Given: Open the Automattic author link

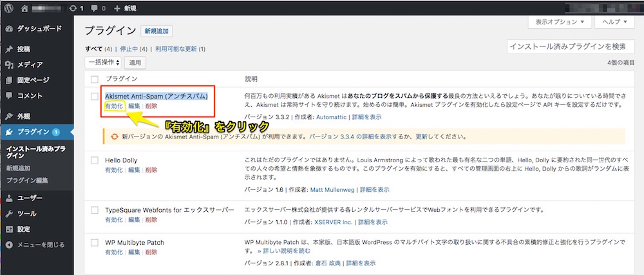Looking at the screenshot, I should (x=332, y=117).
